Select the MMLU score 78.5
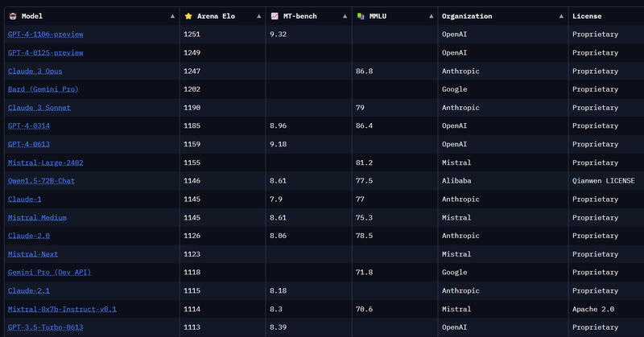Viewport: 644px width, 337px height. click(365, 236)
